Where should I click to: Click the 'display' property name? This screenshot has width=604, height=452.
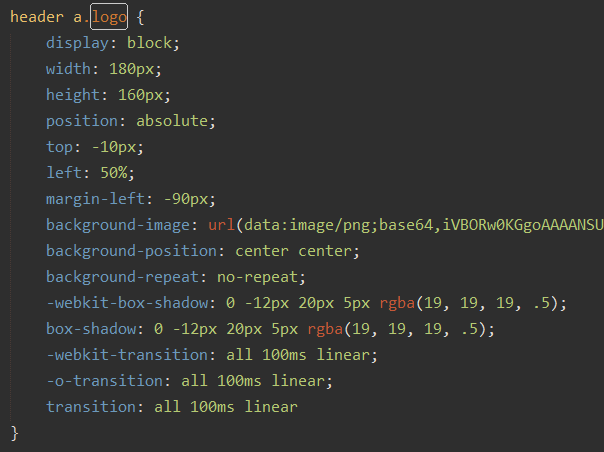[x=76, y=44]
